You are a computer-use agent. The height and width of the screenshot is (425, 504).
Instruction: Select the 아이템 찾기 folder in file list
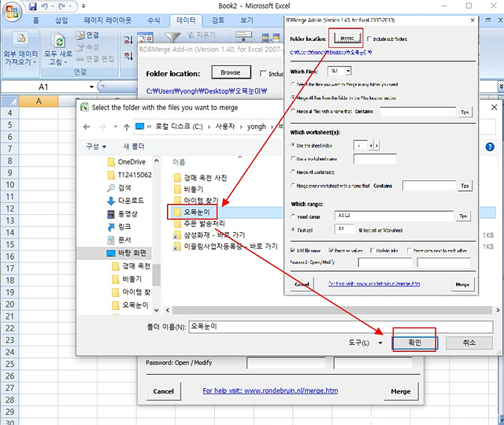coord(196,201)
